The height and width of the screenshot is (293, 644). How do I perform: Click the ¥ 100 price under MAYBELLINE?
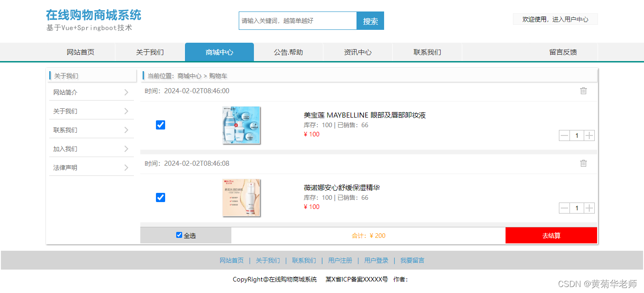(x=311, y=134)
